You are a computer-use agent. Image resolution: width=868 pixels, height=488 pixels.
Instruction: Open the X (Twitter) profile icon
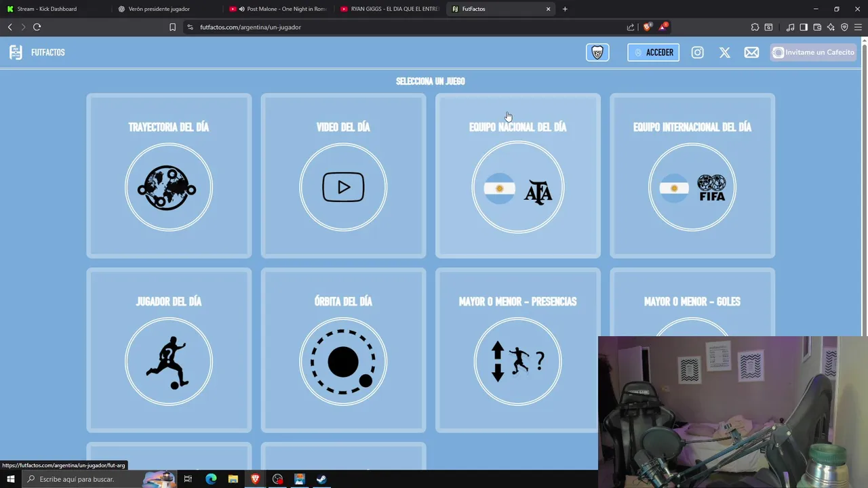[725, 52]
